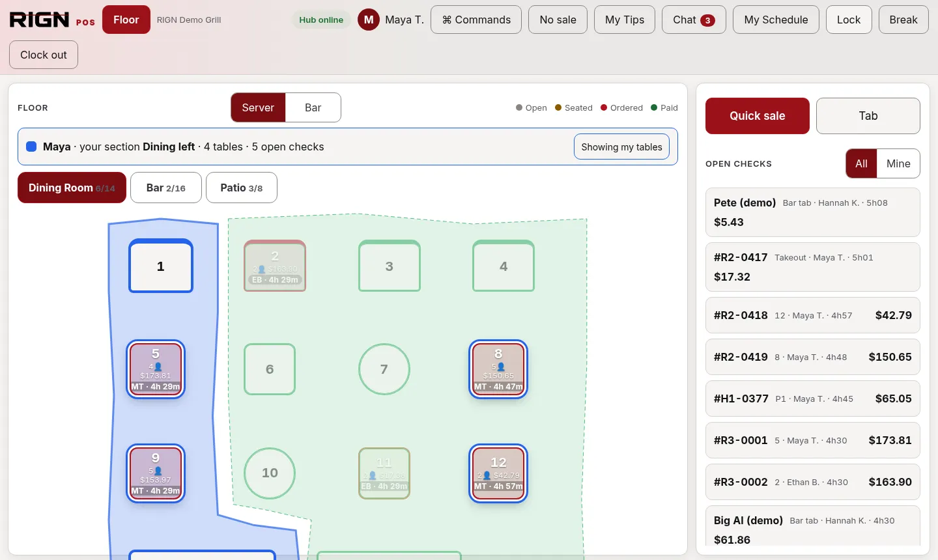Open table 1 on the floor map
938x560 pixels.
tap(161, 266)
